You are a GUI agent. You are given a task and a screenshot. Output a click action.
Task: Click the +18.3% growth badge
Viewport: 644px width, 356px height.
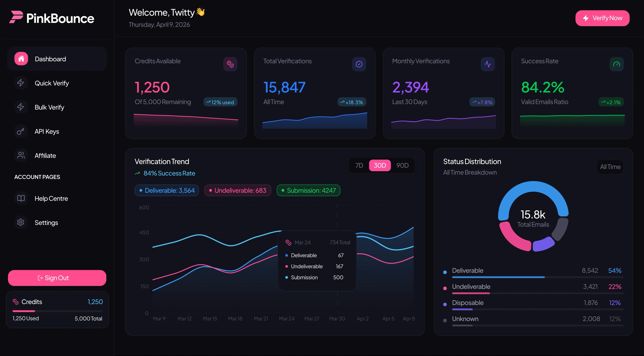tap(352, 102)
